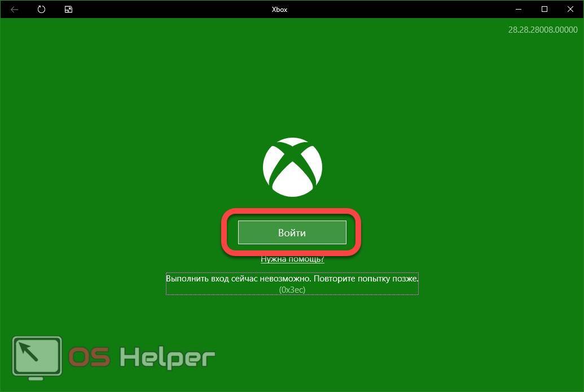
Task: Close the Xbox app window
Action: coord(570,10)
